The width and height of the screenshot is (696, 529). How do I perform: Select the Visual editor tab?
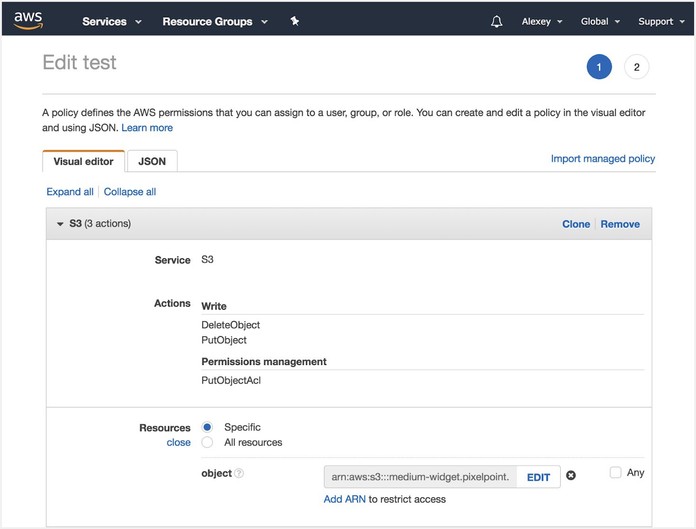tap(84, 161)
